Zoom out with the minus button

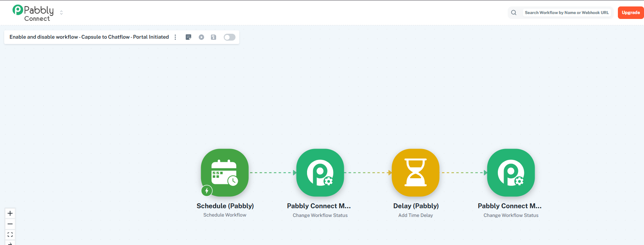[10, 224]
